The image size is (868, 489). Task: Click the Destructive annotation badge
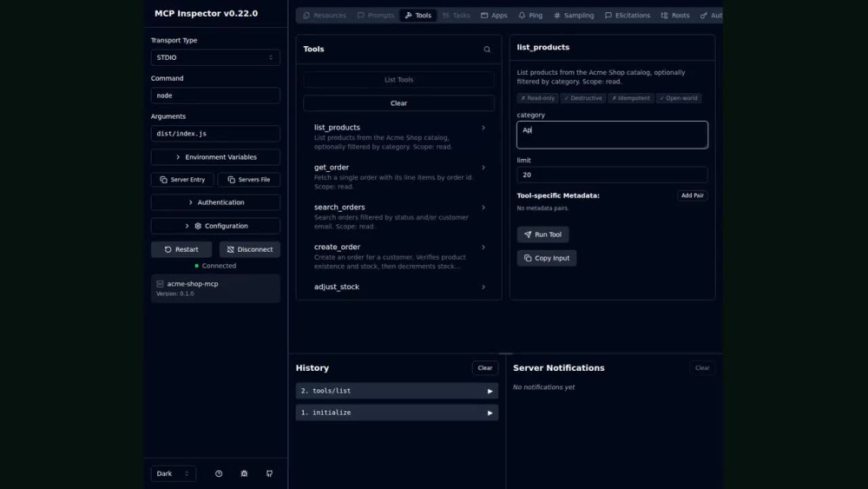583,98
